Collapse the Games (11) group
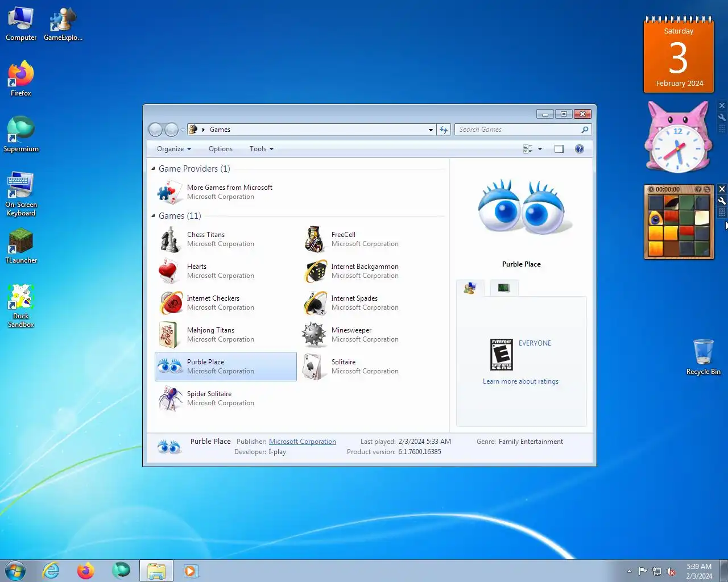728x582 pixels. point(153,216)
